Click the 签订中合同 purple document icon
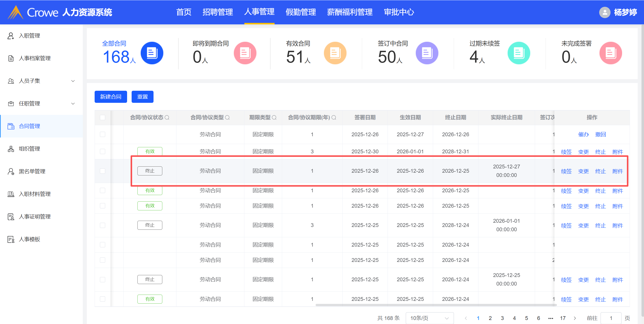Screen dimensions: 644x324 tap(427, 53)
